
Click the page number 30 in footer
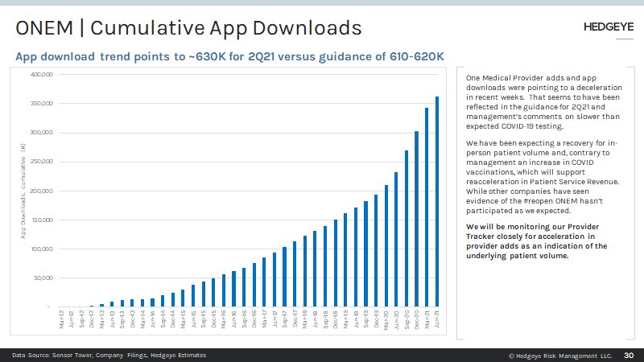pos(629,355)
